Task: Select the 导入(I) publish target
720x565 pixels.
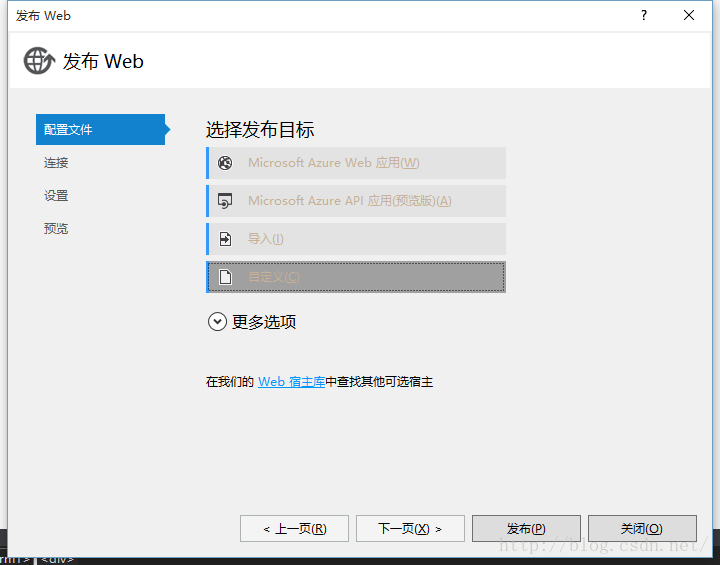Action: click(356, 239)
